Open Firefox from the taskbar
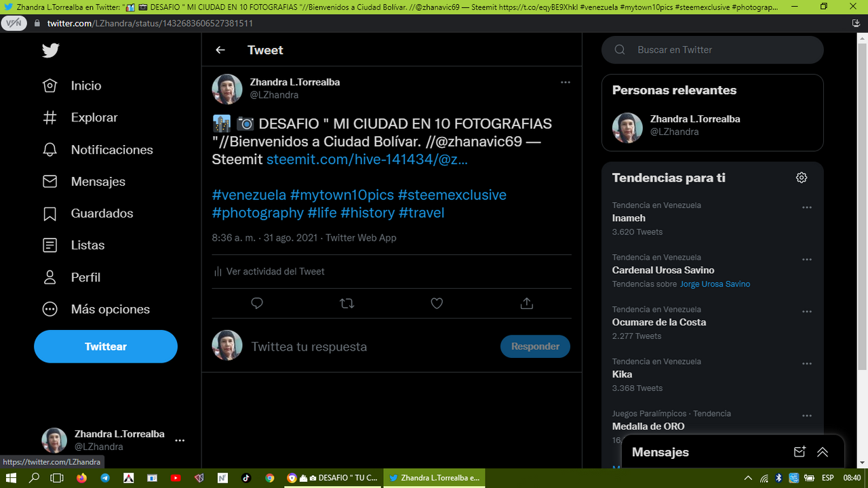This screenshot has width=868, height=488. click(x=82, y=478)
